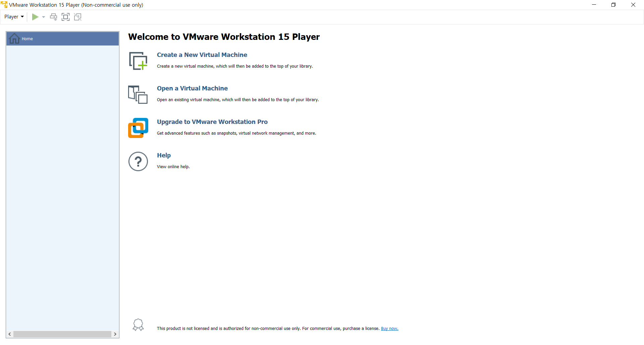
Task: Open the Help link
Action: point(164,155)
